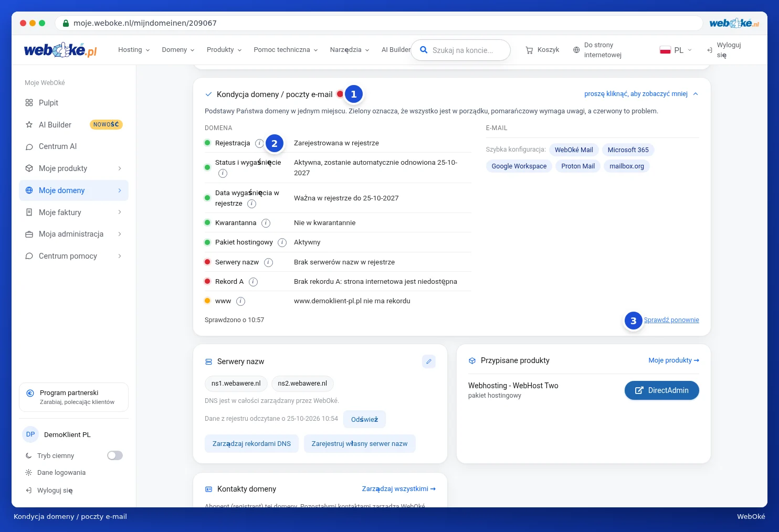Click the Koszyk cart icon

tap(529, 50)
